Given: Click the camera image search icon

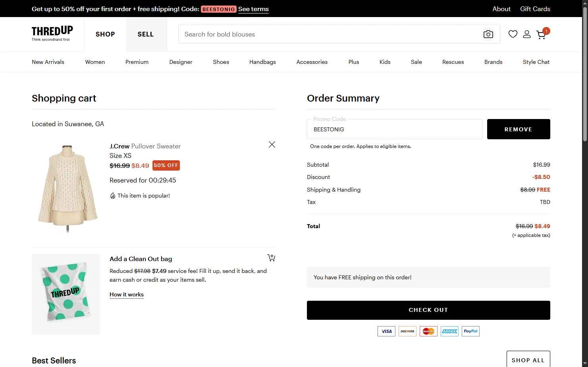Looking at the screenshot, I should point(488,34).
